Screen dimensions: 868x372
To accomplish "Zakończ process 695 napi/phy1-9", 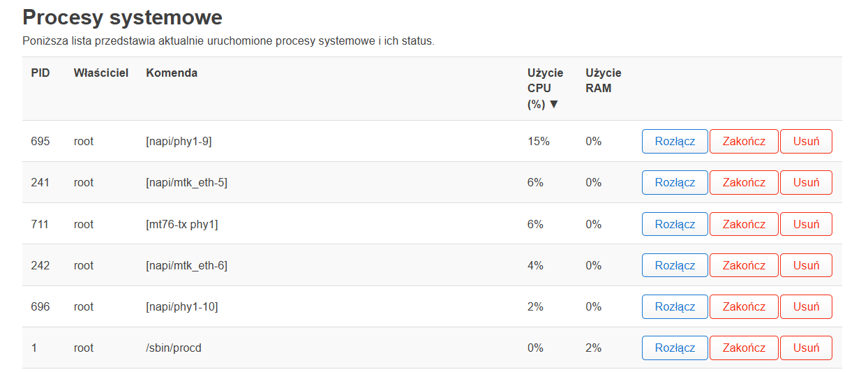I will [744, 141].
